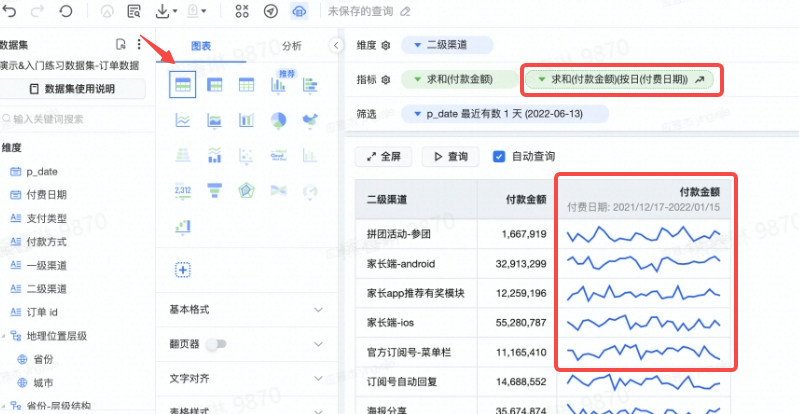Select the radar chart type

click(246, 191)
